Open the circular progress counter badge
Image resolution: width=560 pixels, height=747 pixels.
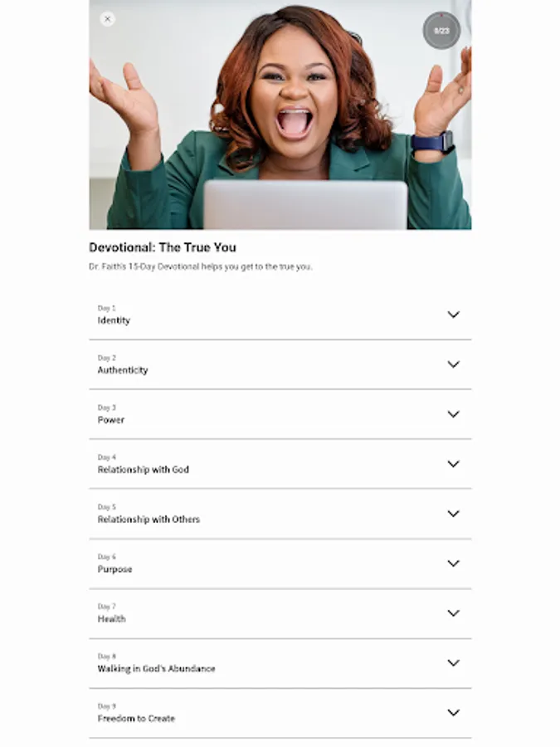pyautogui.click(x=441, y=31)
